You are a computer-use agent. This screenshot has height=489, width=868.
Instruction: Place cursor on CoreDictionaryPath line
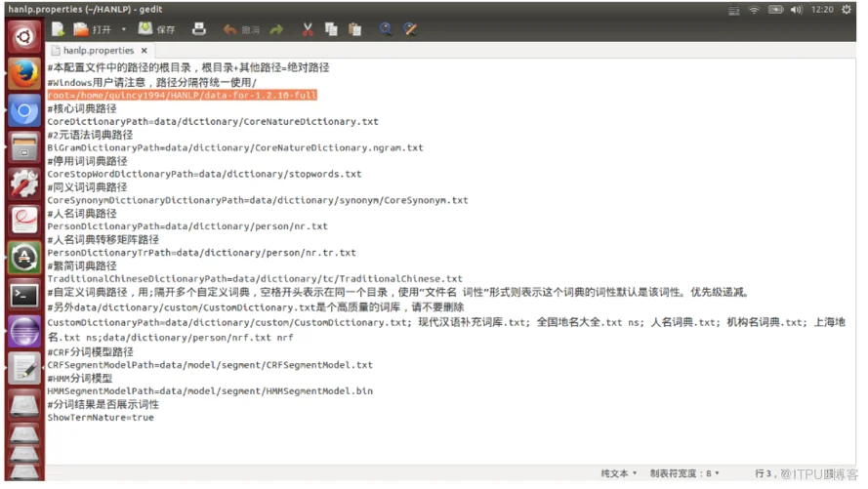click(213, 122)
